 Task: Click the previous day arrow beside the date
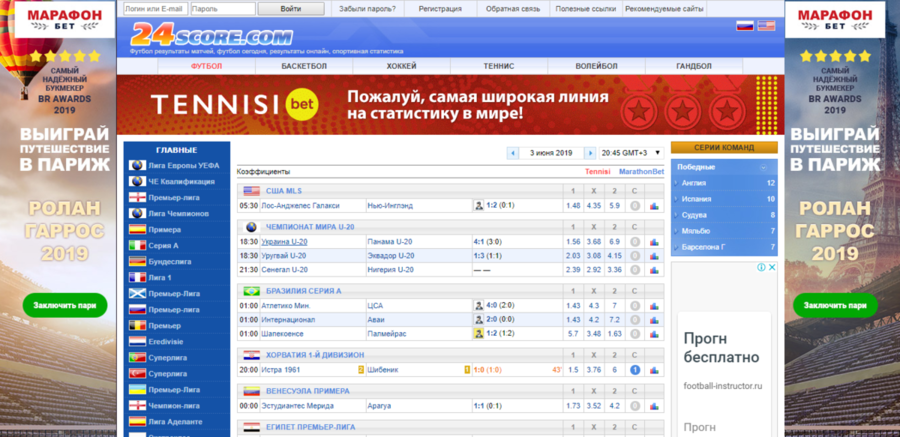click(x=514, y=153)
